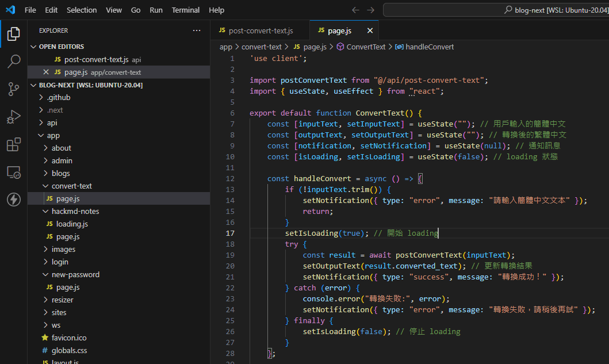
Task: Collapse the Open Editors section
Action: pyautogui.click(x=33, y=47)
